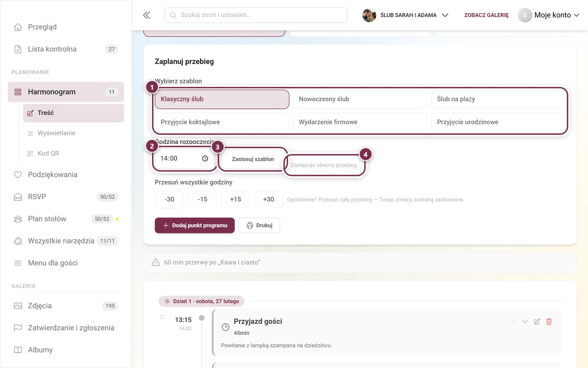Move Przyjazd gości up with the chevron arrow
This screenshot has width=588, height=368.
[513, 322]
